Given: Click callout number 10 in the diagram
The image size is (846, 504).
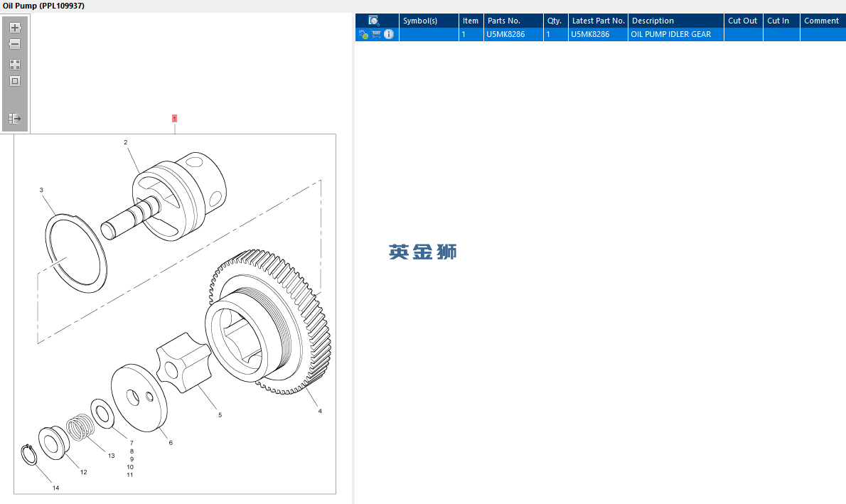Looking at the screenshot, I should coord(130,467).
